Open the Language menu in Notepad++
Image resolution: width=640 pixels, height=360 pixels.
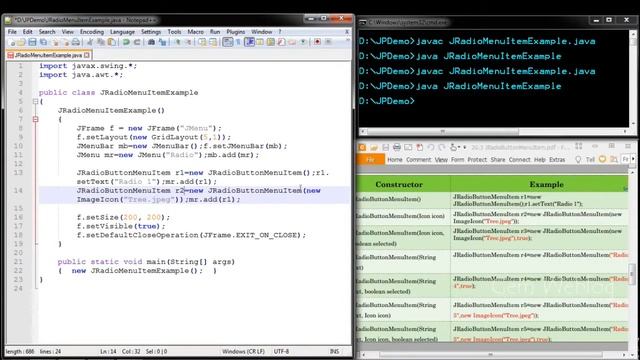coord(122,32)
